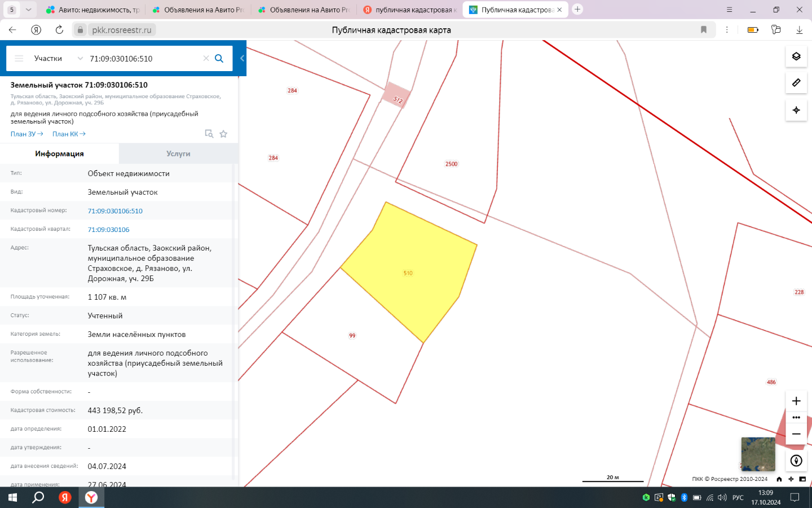
Task: Clear the cadastral number search field
Action: click(x=206, y=59)
